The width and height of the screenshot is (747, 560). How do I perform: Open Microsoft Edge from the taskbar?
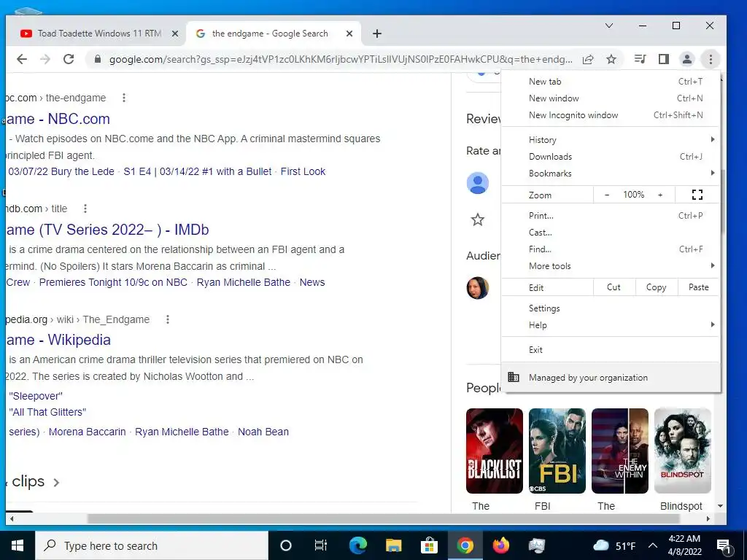click(357, 545)
